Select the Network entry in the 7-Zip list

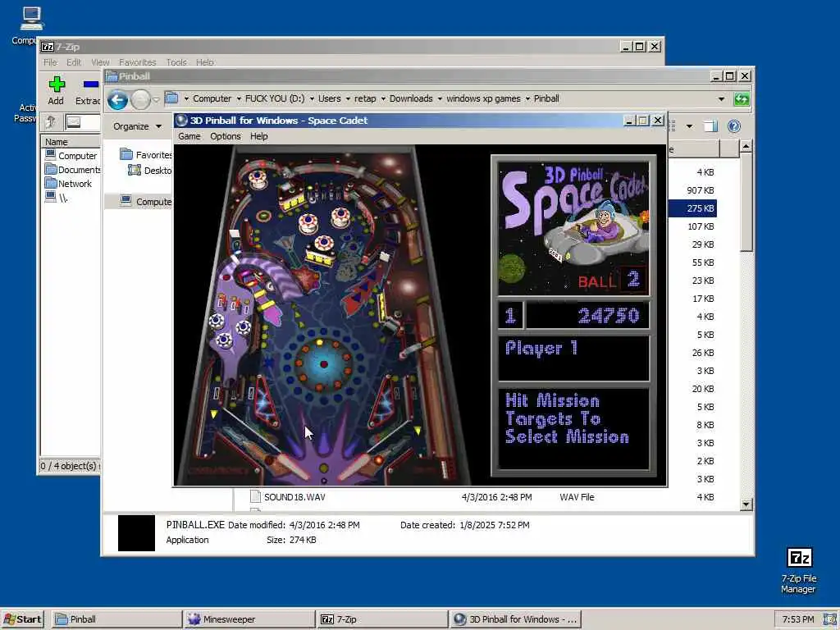pos(68,183)
